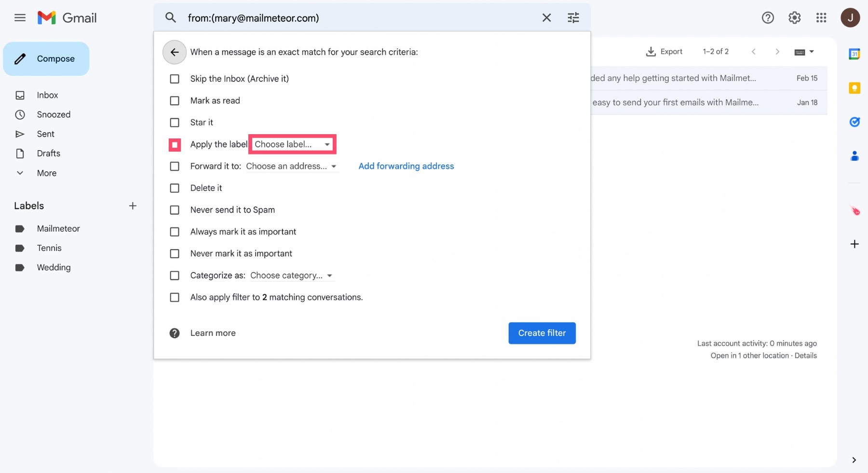Open the Support help icon

768,18
